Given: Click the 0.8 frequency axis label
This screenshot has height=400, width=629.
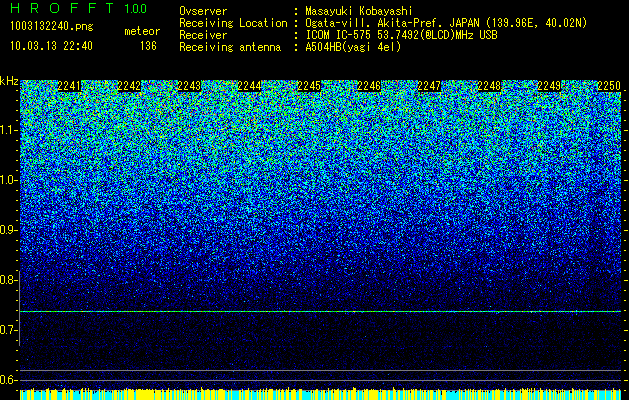Looking at the screenshot, I should point(8,280).
